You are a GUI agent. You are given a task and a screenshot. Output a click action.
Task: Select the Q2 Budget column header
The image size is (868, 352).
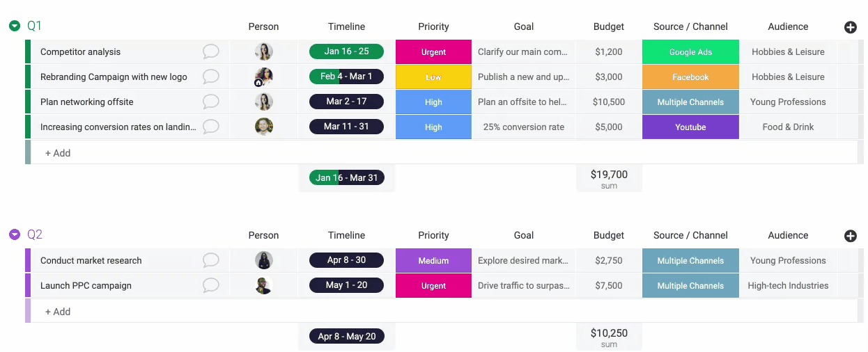[x=609, y=235]
